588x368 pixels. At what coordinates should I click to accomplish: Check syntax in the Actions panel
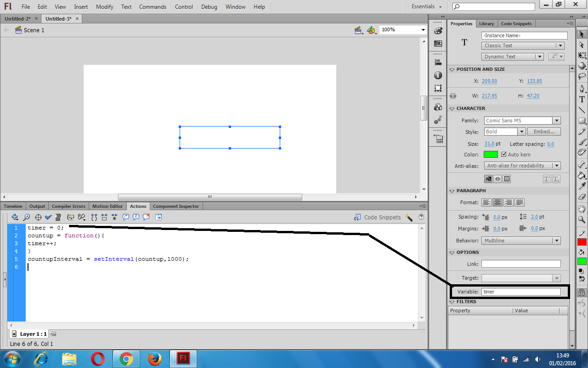click(x=48, y=217)
